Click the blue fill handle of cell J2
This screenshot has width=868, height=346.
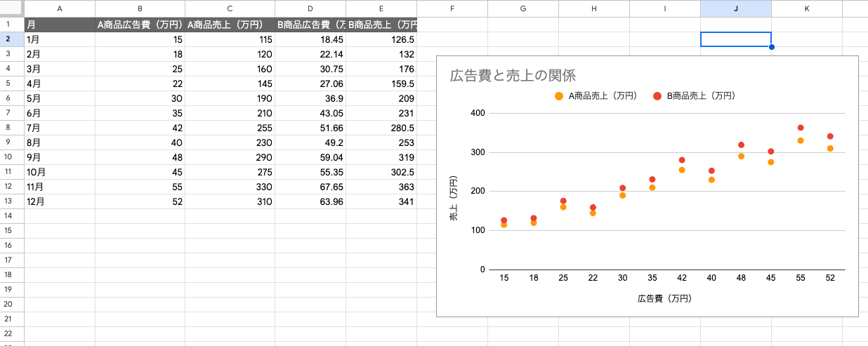point(772,47)
